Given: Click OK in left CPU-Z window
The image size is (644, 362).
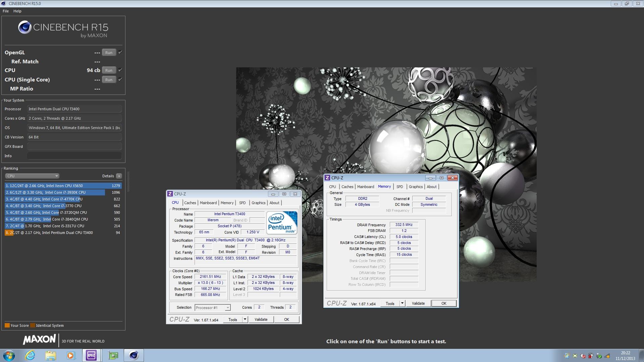Looking at the screenshot, I should click(287, 319).
